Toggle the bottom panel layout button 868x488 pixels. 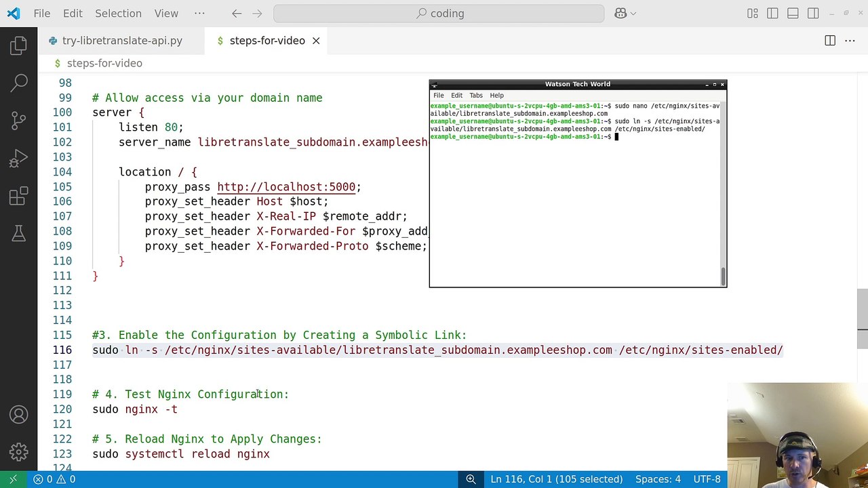pos(793,14)
